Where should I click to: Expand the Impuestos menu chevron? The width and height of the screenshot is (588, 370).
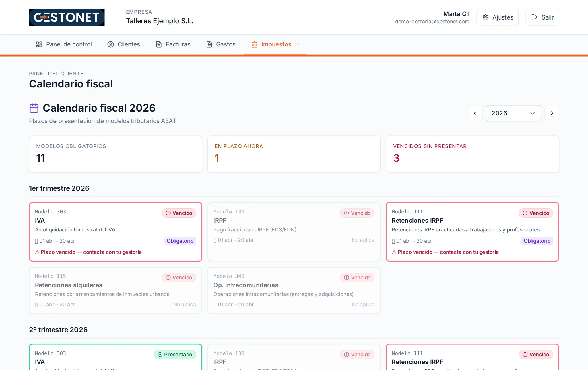tap(297, 44)
